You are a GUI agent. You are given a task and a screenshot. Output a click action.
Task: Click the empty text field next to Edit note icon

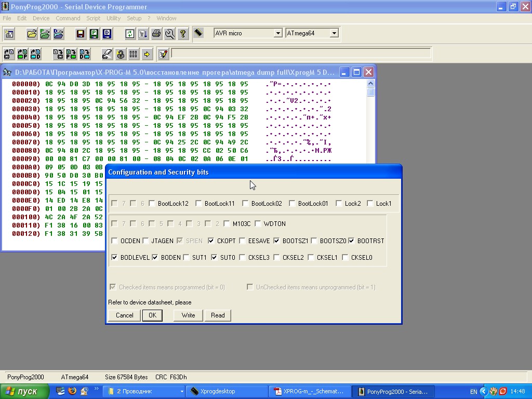pos(301,54)
